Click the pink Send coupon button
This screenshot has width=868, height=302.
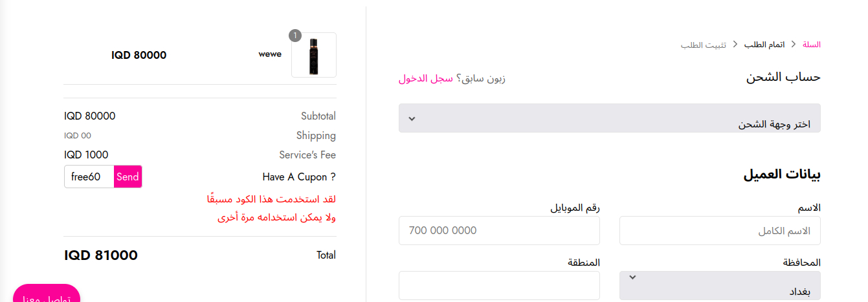coord(128,177)
